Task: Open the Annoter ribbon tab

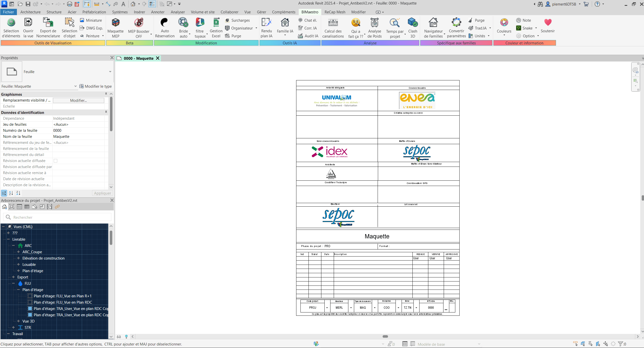Action: [x=158, y=12]
